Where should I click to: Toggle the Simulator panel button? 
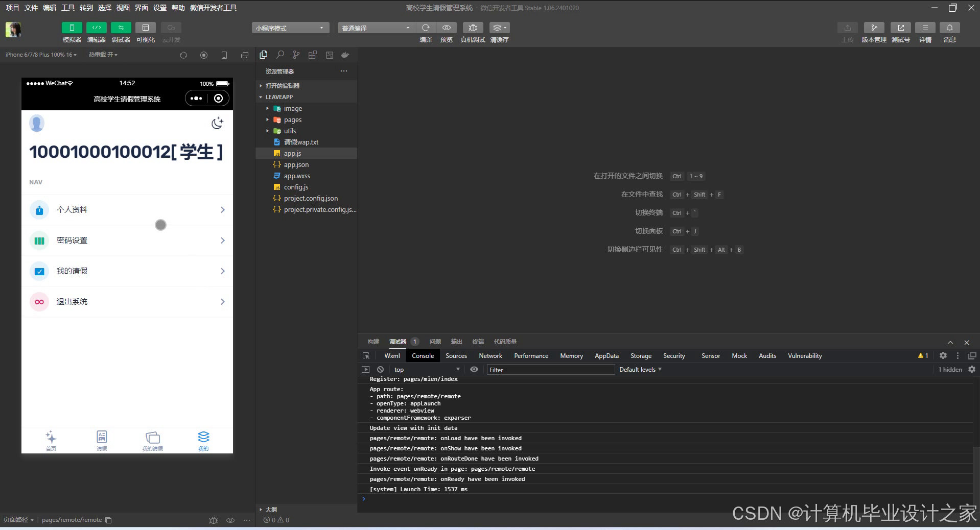[x=72, y=28]
